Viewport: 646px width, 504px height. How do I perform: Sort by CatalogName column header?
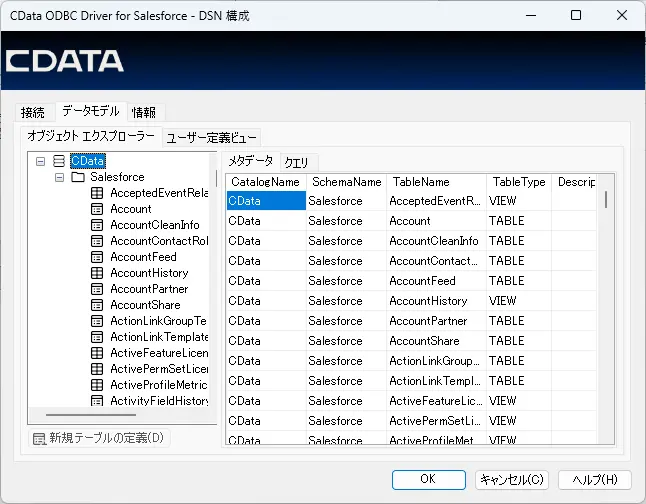266,182
